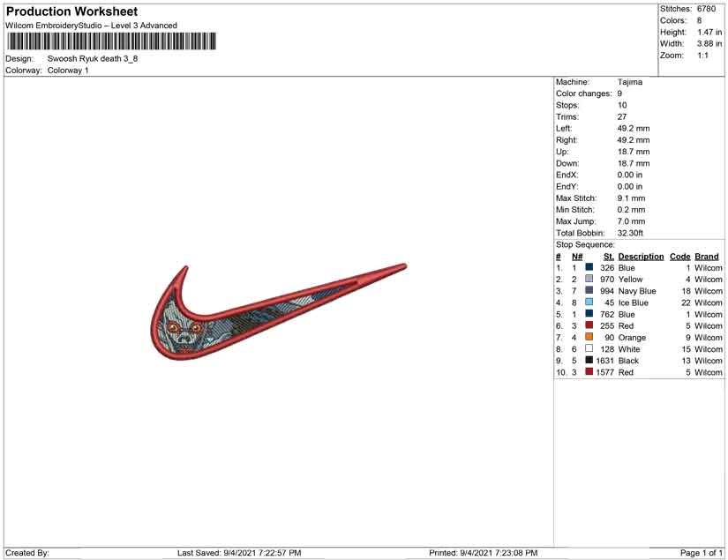Click design name 'Swoosh Ryuk death 3_8'

click(x=93, y=59)
